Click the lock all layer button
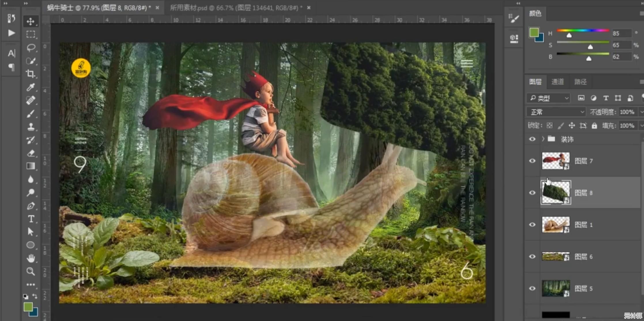Image resolution: width=644 pixels, height=321 pixels. (594, 126)
